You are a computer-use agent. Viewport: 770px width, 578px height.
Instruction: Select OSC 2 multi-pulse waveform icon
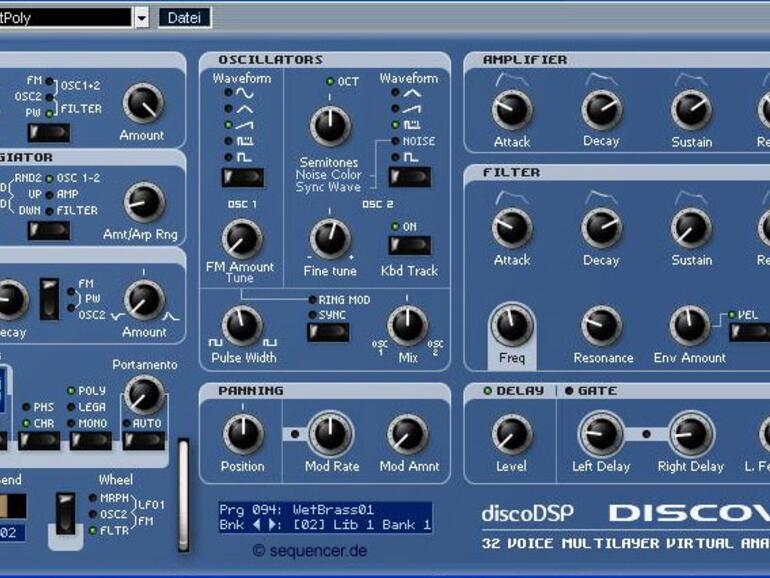pyautogui.click(x=412, y=125)
